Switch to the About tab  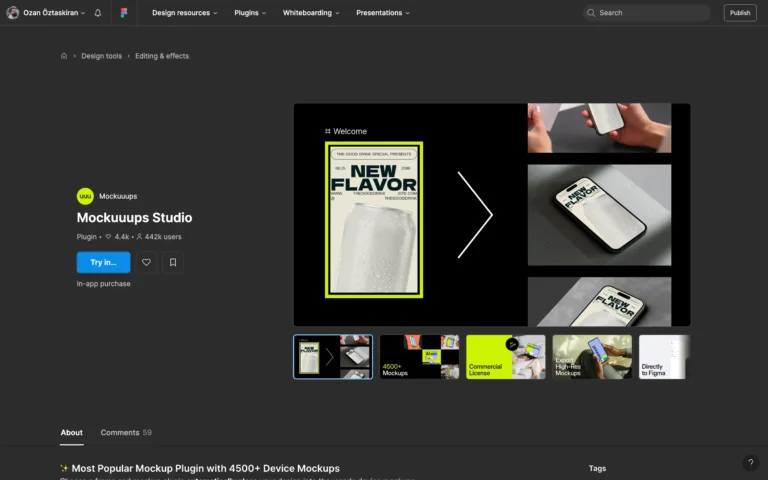[x=72, y=432]
